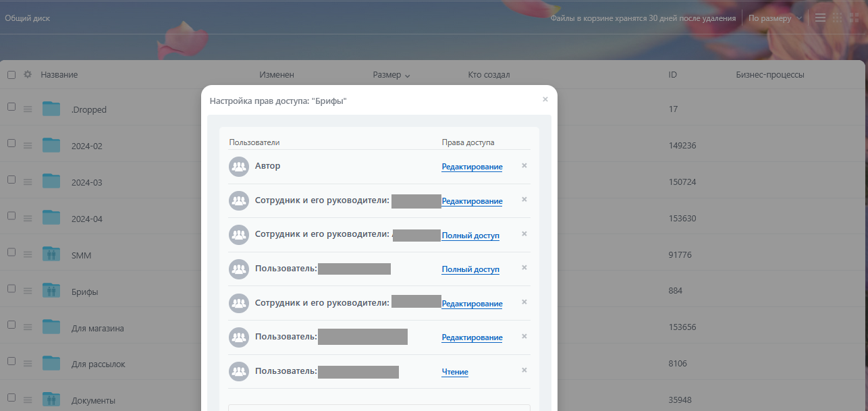The image size is (868, 411).
Task: Click the ID value 8106
Action: click(677, 363)
